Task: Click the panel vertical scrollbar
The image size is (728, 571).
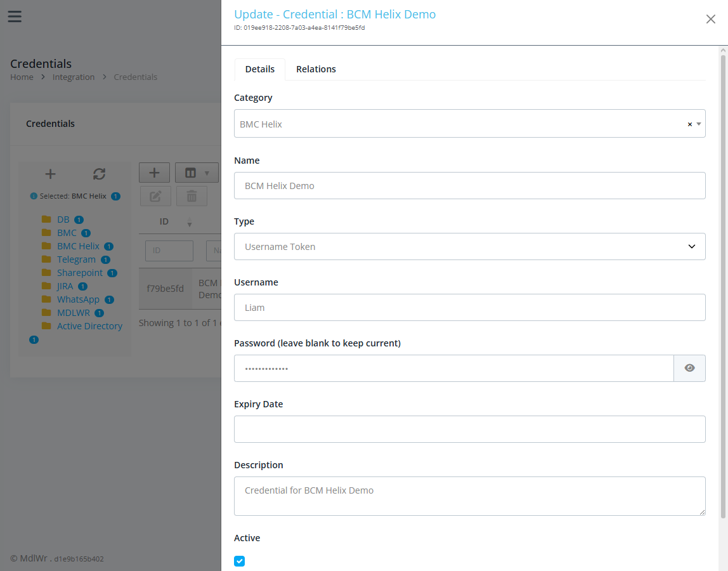Action: 723,285
